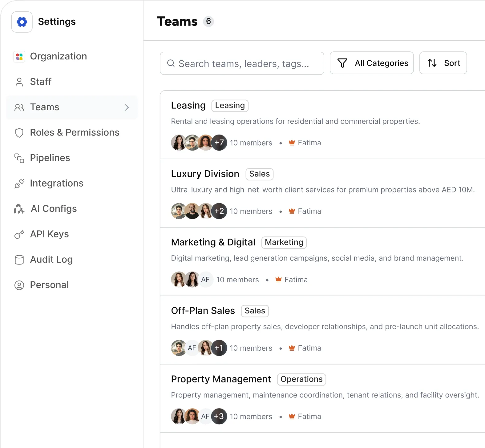
Task: Click the bearded man avatar on Luxury Division
Action: [192, 211]
